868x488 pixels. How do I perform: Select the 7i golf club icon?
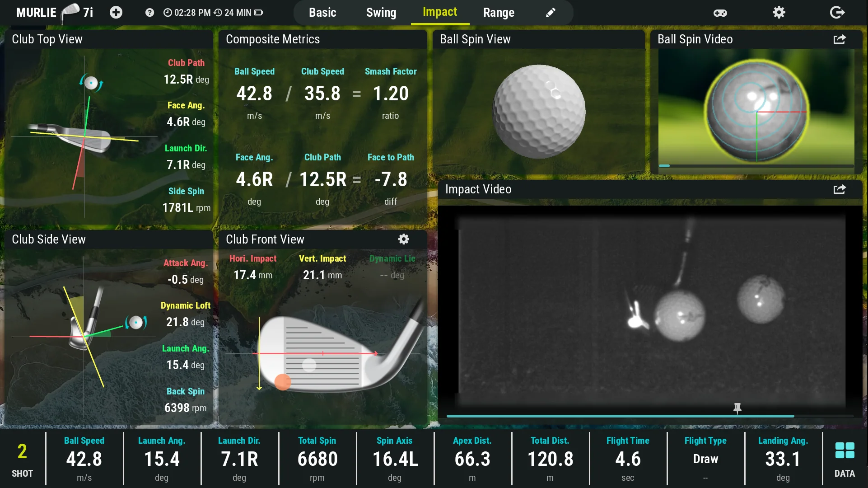click(x=70, y=13)
